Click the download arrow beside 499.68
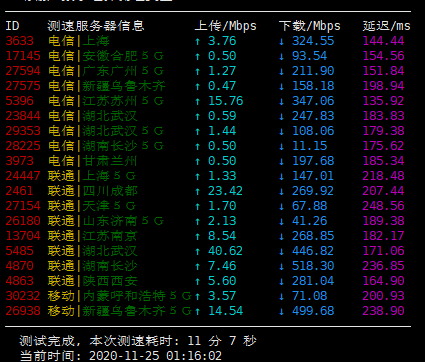This screenshot has width=425, height=362. click(x=282, y=311)
